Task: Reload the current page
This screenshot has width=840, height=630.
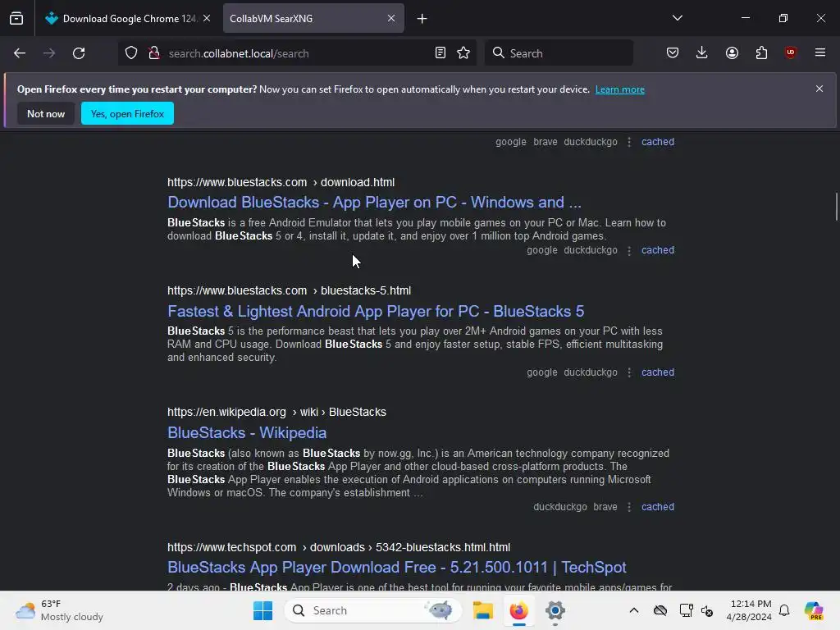Action: tap(79, 53)
